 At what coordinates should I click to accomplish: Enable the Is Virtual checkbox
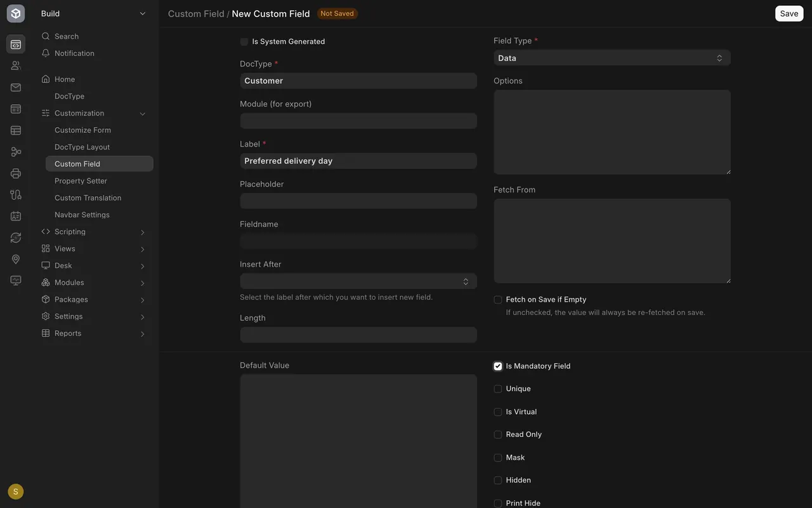(x=498, y=412)
